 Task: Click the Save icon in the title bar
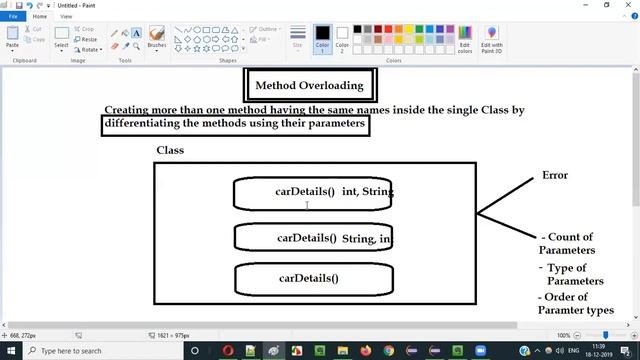(19, 5)
